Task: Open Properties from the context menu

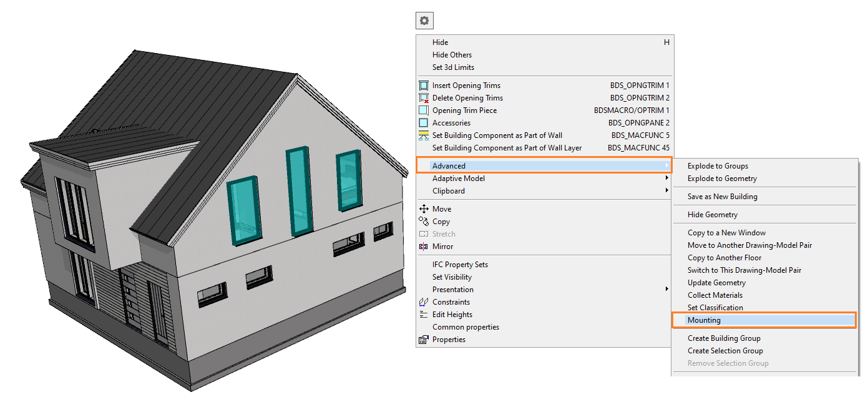Action: point(449,340)
